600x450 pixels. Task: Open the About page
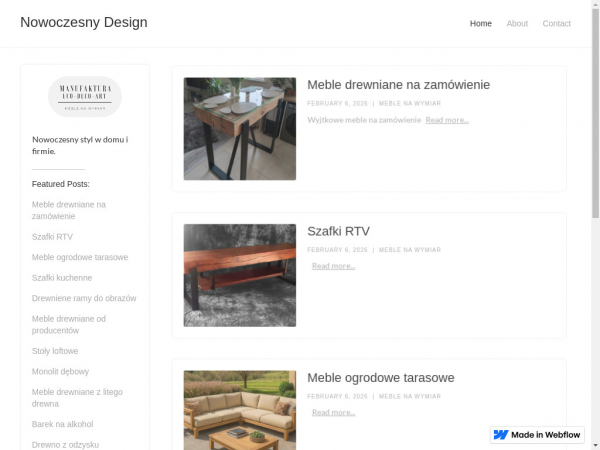click(x=517, y=23)
